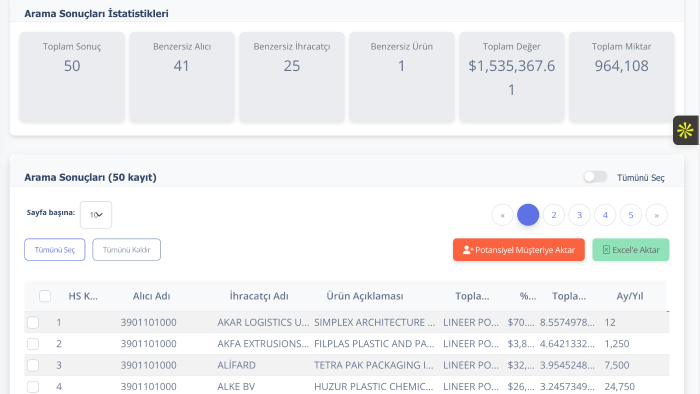
Task: Check the row 3 ALİFARD checkbox
Action: (x=33, y=365)
